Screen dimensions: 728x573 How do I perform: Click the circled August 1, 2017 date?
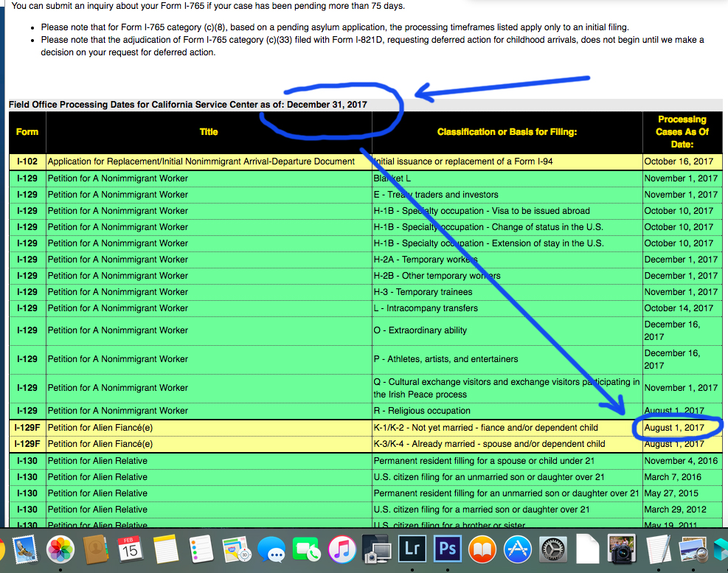tap(674, 428)
